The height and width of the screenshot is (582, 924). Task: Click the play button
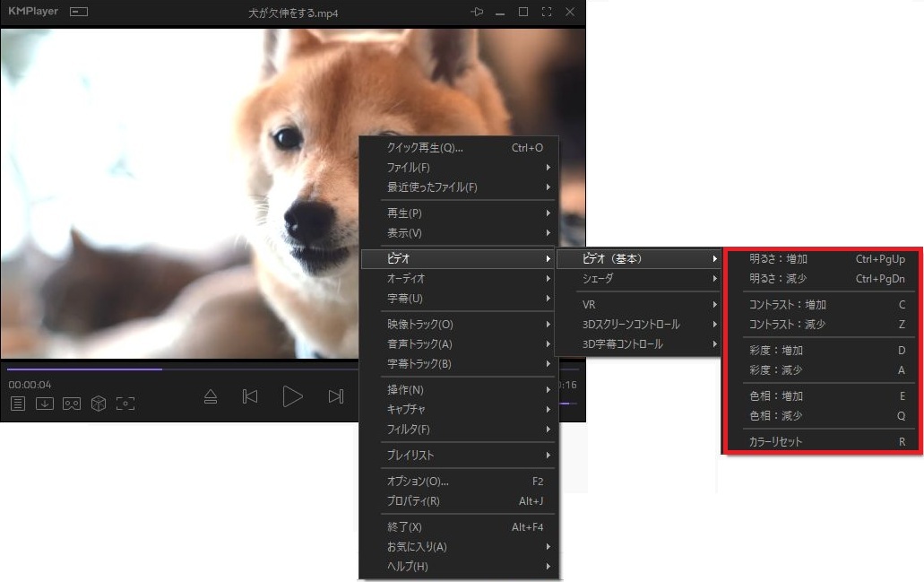pos(292,396)
